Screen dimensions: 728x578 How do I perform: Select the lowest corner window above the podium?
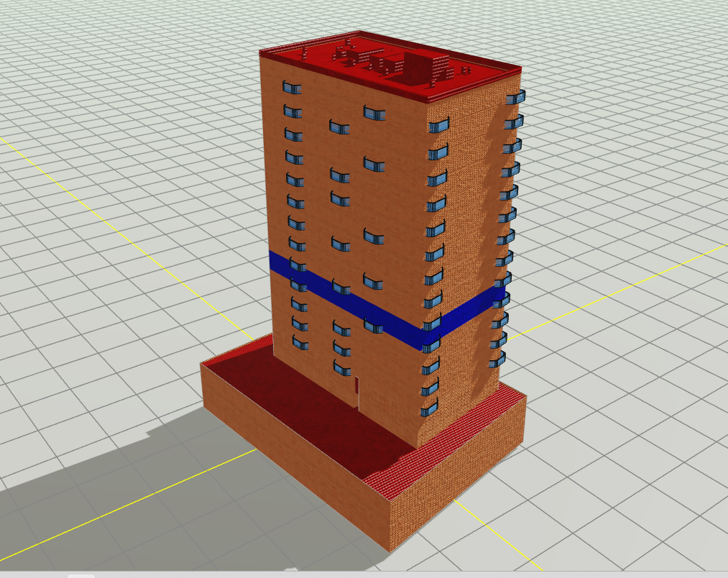click(x=429, y=410)
